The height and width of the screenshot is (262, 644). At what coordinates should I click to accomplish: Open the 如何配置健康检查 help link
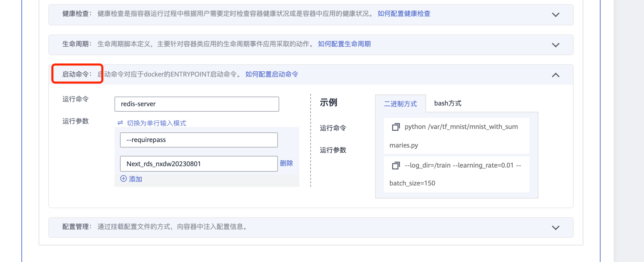point(404,14)
